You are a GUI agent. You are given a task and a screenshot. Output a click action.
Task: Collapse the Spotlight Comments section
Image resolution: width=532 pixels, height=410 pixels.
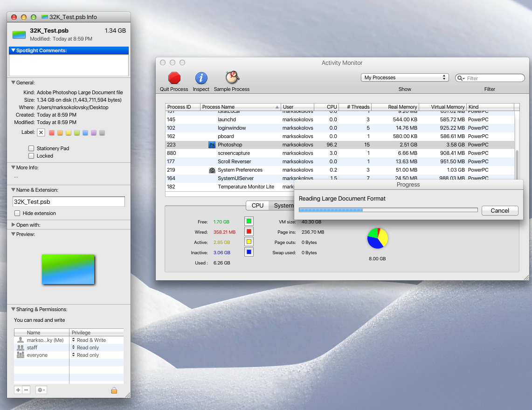click(x=14, y=50)
